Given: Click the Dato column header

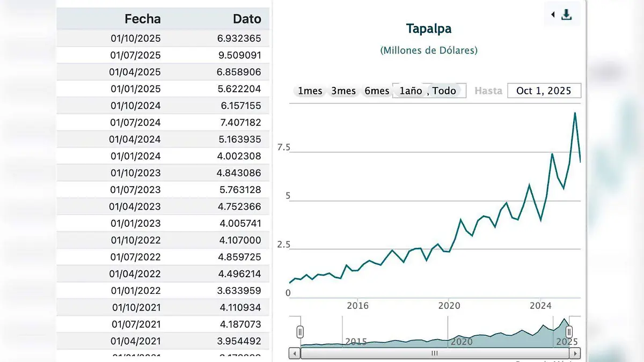Looking at the screenshot, I should pos(247,19).
